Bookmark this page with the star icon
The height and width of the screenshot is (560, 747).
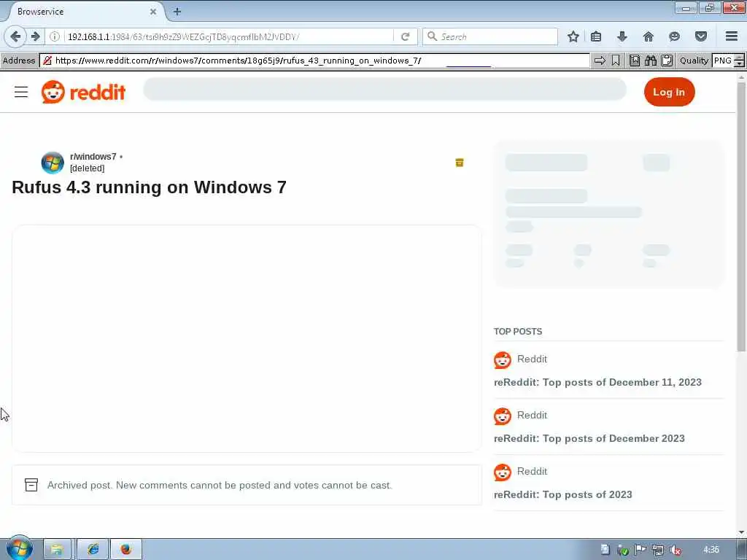coord(573,36)
